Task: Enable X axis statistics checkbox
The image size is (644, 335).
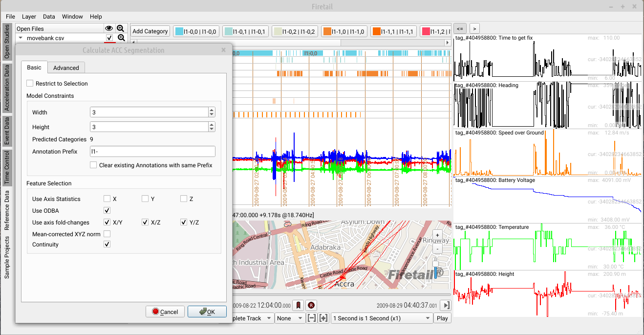Action: pos(107,199)
